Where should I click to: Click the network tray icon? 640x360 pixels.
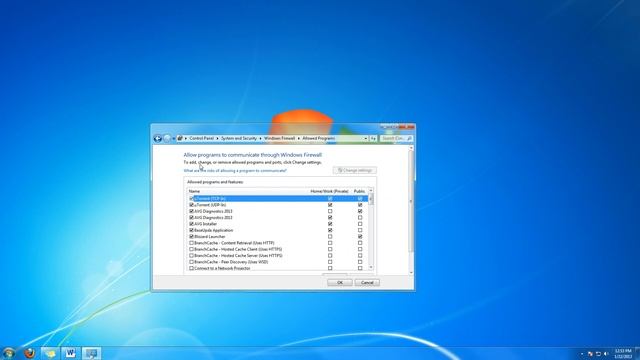[598, 354]
